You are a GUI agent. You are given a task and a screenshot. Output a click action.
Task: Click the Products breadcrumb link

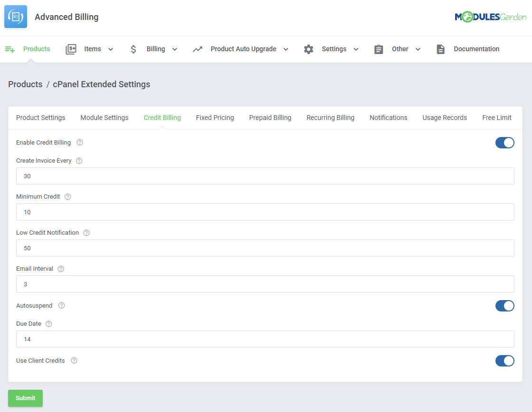coord(25,84)
